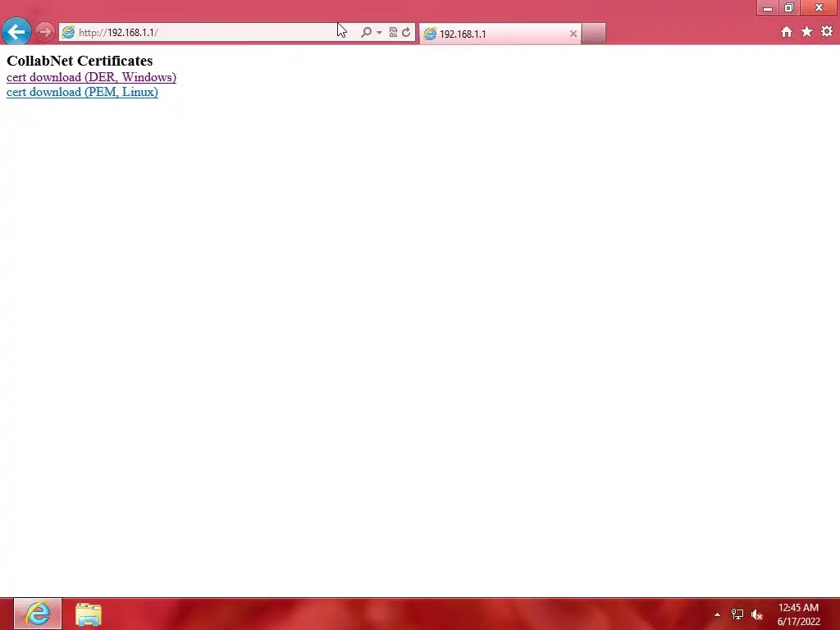Close the 192.168.1.1 tab
Viewport: 840px width, 630px height.
click(573, 34)
